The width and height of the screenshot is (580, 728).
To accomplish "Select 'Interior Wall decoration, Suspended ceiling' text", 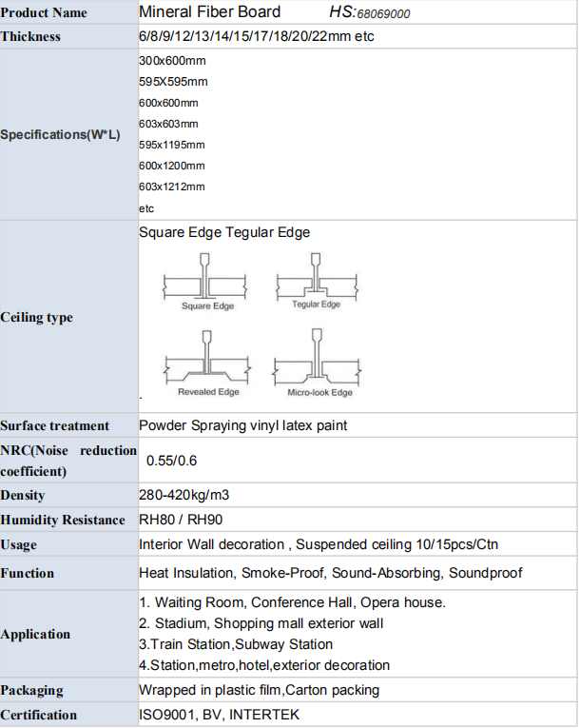I will [275, 544].
